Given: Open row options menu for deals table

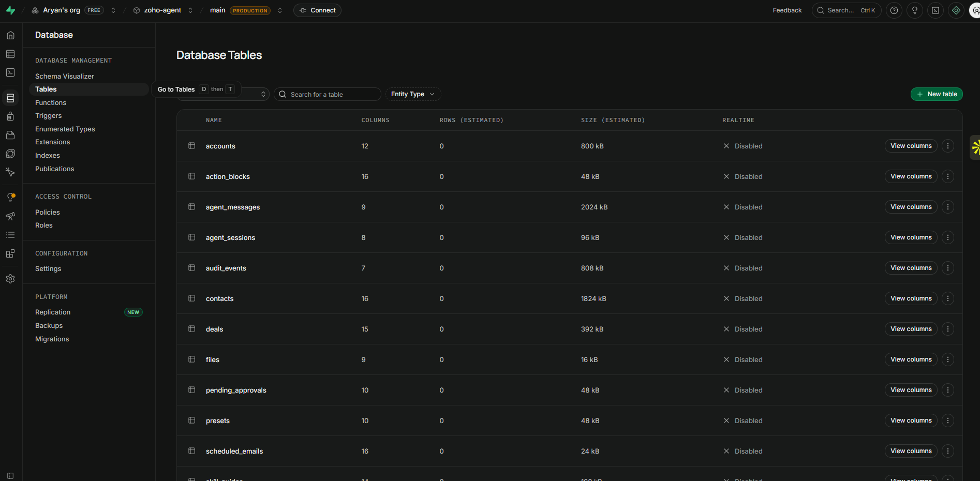Looking at the screenshot, I should (948, 329).
